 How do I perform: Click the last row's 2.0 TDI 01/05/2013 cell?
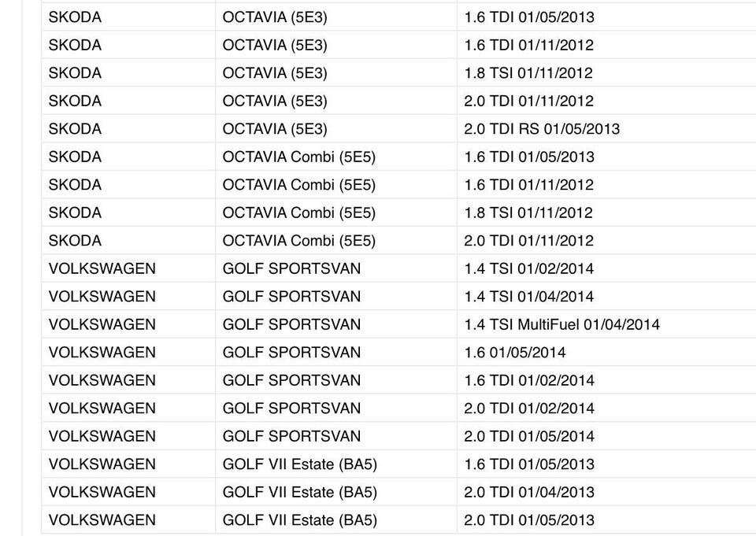pos(606,520)
